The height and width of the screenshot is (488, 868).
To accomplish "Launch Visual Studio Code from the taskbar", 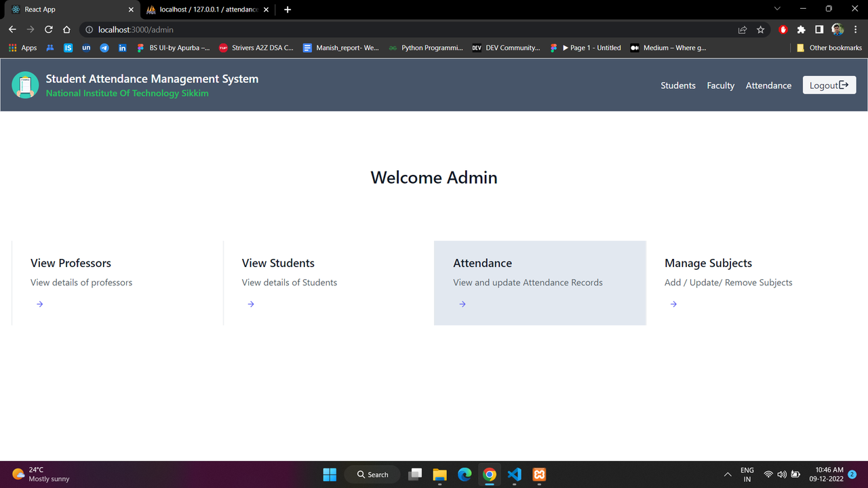I will click(x=514, y=474).
